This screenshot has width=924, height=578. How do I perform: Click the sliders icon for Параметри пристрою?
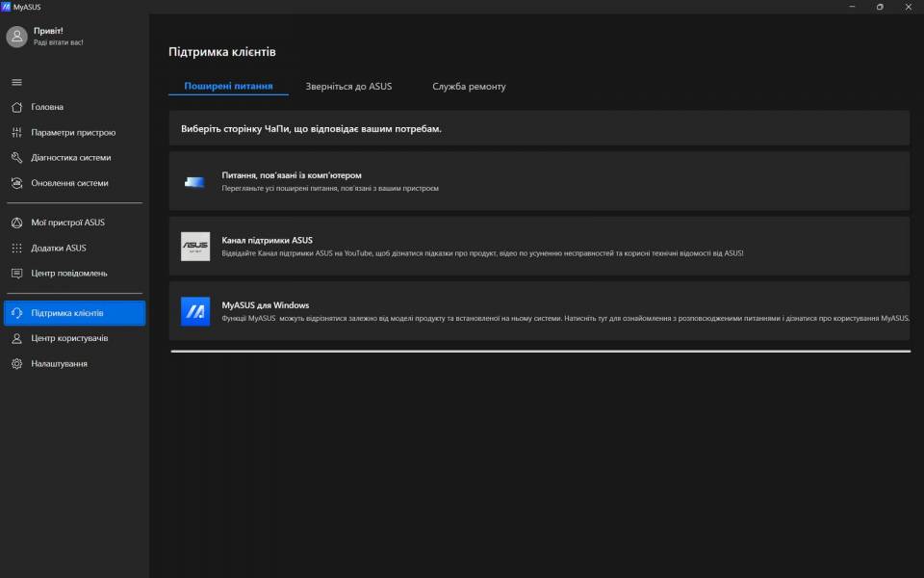(16, 132)
